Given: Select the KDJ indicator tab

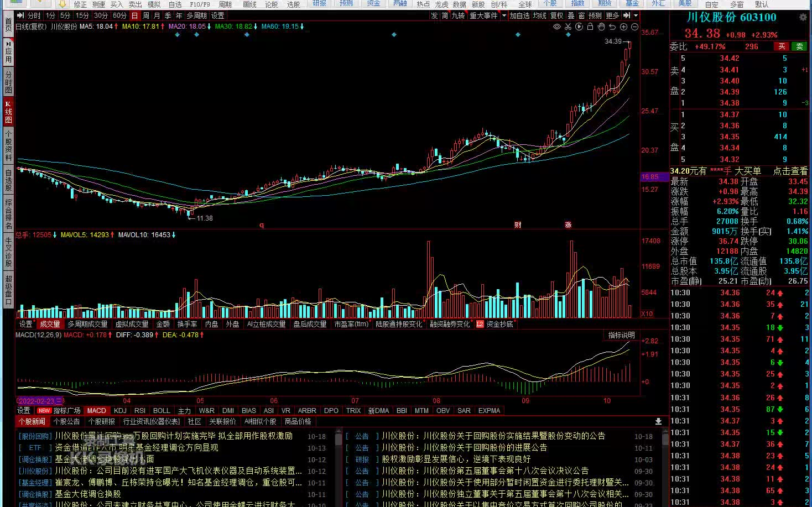Looking at the screenshot, I should click(x=120, y=410).
